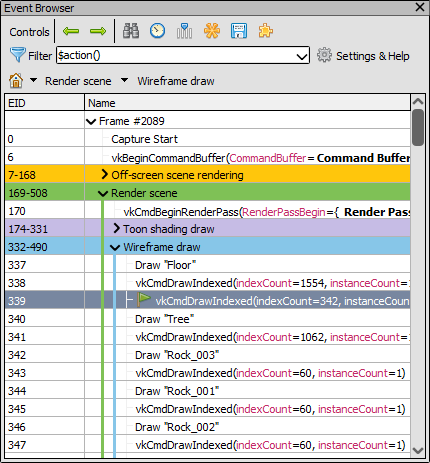
Task: Click the Controls toolbar label
Action: [x=29, y=32]
